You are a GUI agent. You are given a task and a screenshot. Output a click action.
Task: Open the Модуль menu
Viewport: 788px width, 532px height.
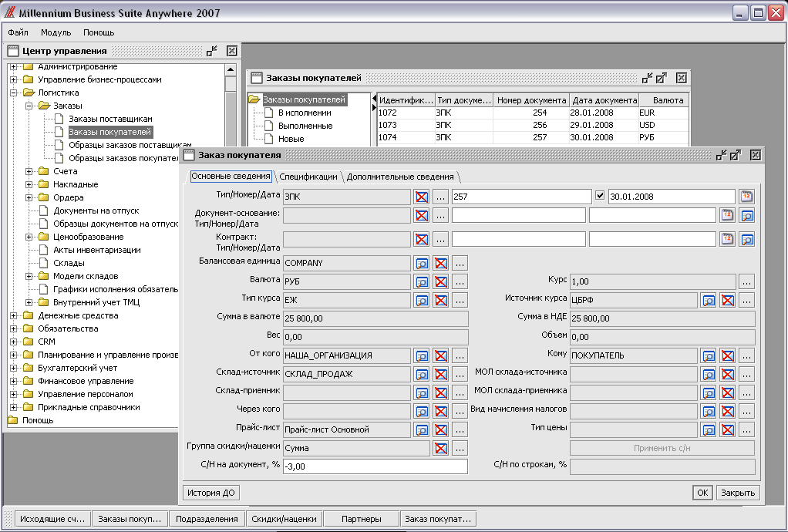(56, 32)
